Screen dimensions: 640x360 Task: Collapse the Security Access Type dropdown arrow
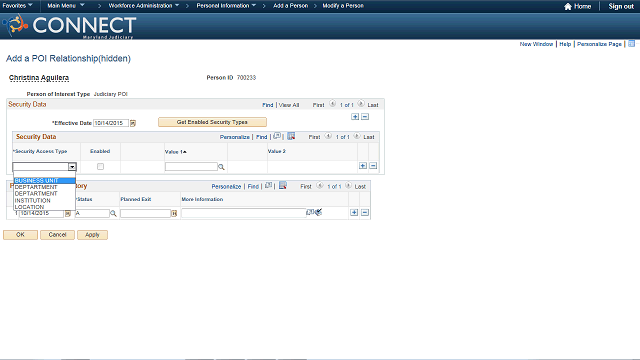[x=72, y=167]
